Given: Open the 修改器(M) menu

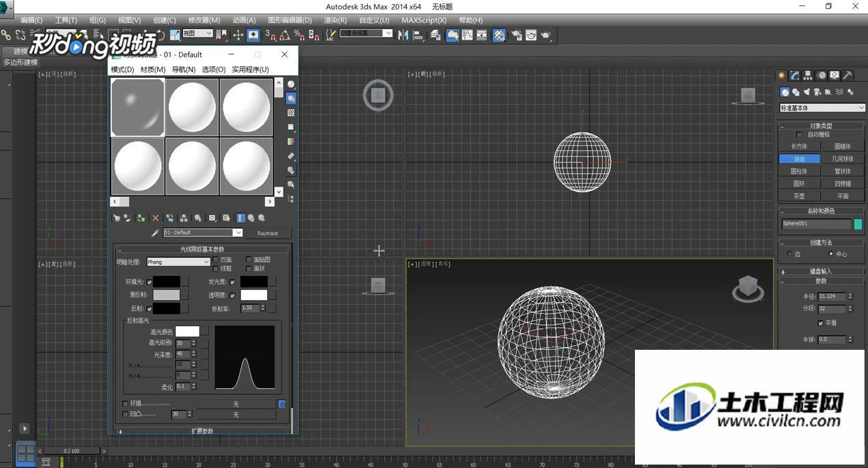Looking at the screenshot, I should click(x=204, y=20).
